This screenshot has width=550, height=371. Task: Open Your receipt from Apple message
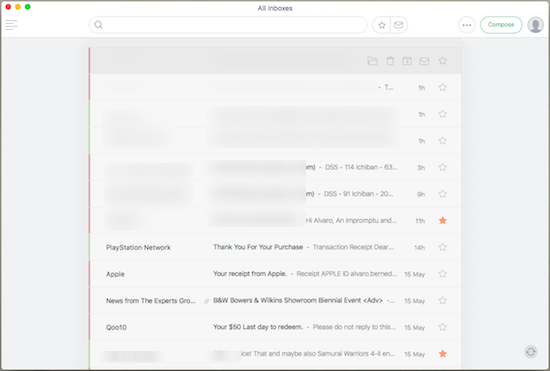250,274
